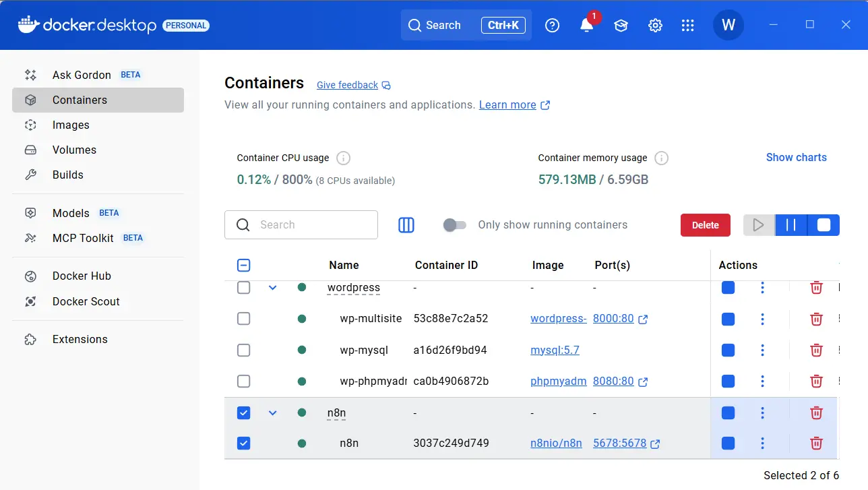Open MCP Toolkit in sidebar
Screen dimensions: 868x490
click(98, 238)
